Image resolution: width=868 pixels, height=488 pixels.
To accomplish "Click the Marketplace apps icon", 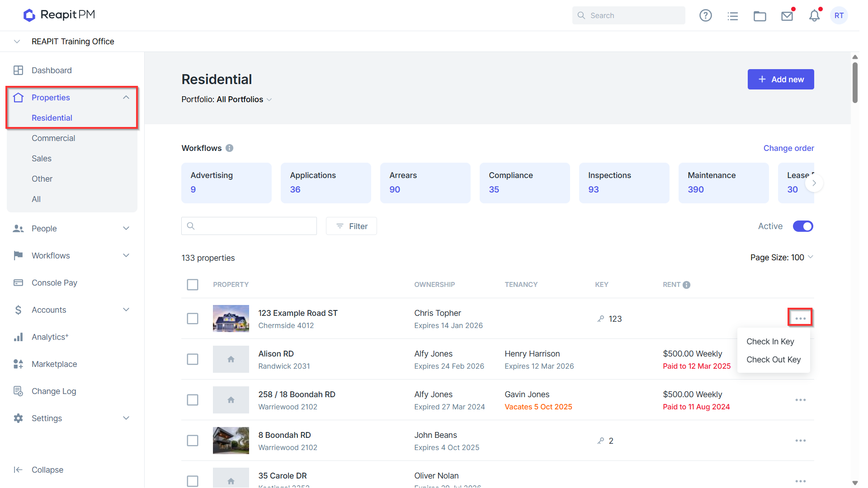I will click(x=18, y=364).
